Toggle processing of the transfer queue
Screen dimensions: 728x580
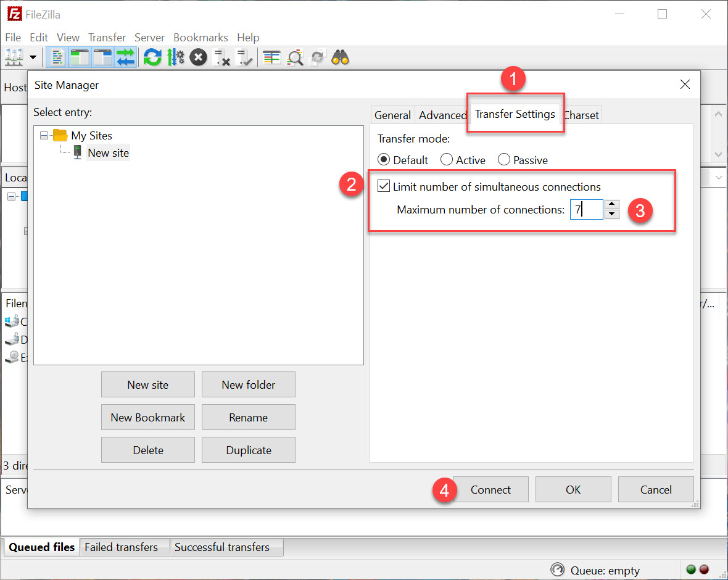(x=176, y=58)
